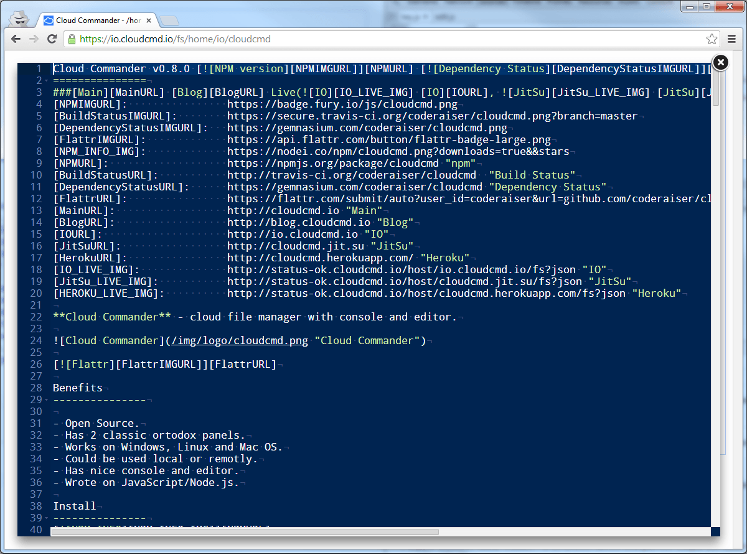The image size is (747, 560).
Task: Close the Cloud Commander browser tab
Action: point(148,21)
